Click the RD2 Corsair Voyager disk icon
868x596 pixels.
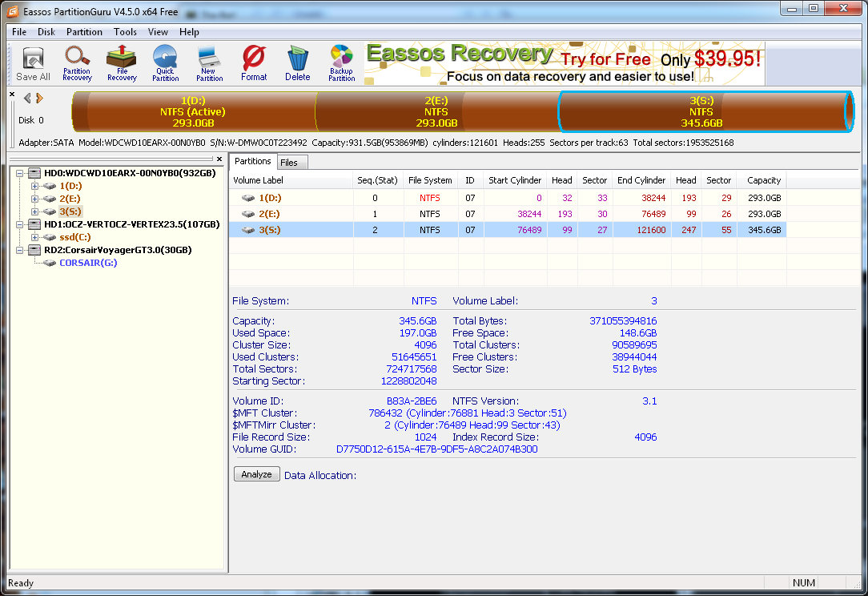[x=34, y=250]
